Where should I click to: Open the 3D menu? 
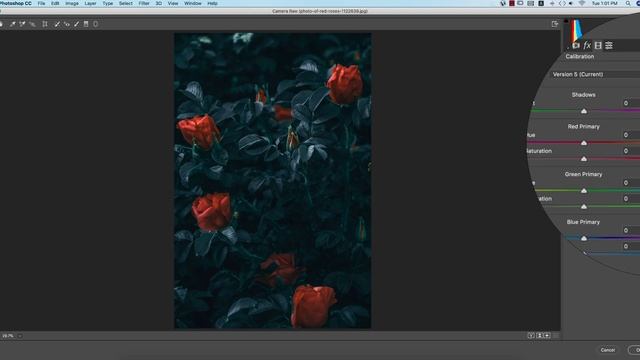(159, 3)
